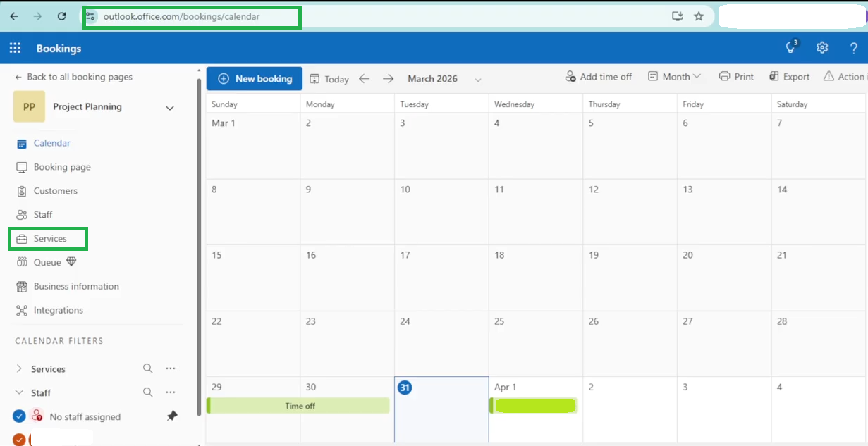Click the PP Project Planning avatar
The image size is (868, 446).
(x=29, y=107)
